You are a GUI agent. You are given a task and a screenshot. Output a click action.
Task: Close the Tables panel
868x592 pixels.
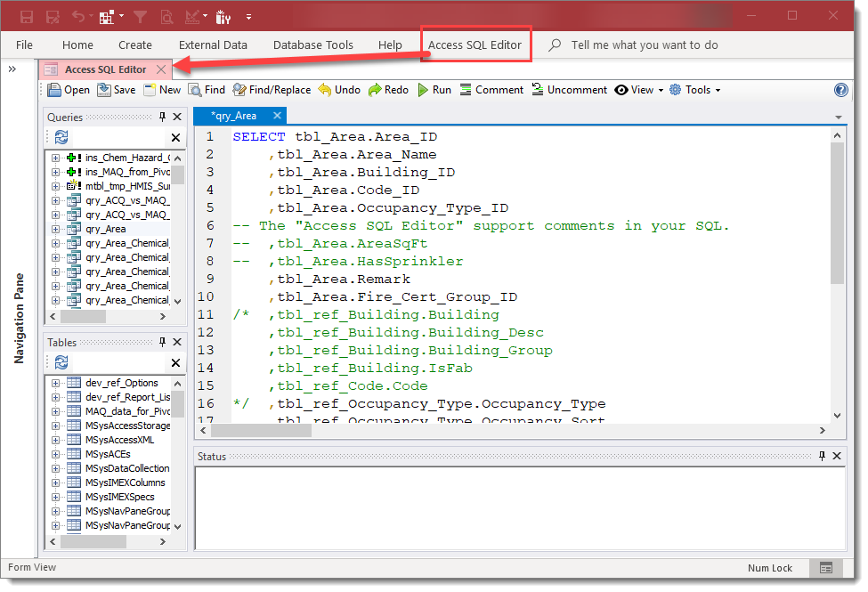point(177,342)
